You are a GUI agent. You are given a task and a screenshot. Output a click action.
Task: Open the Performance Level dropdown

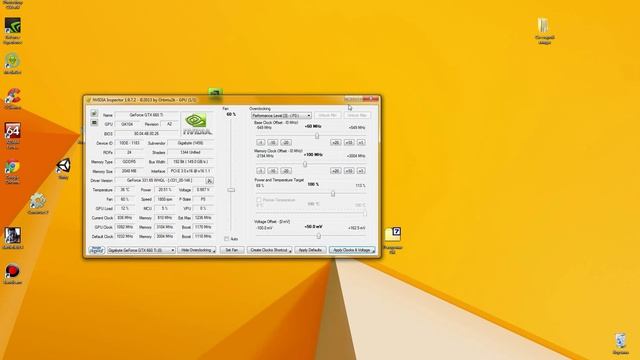pos(281,116)
